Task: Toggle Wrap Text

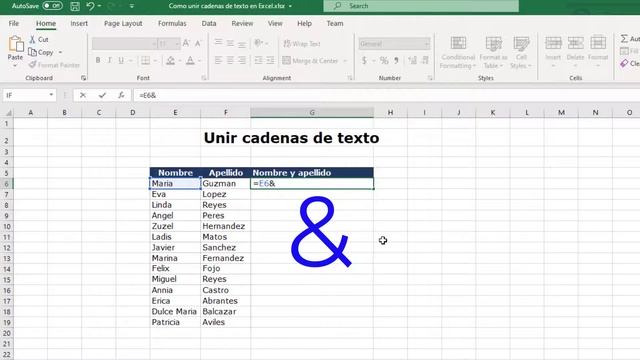Action: click(302, 43)
